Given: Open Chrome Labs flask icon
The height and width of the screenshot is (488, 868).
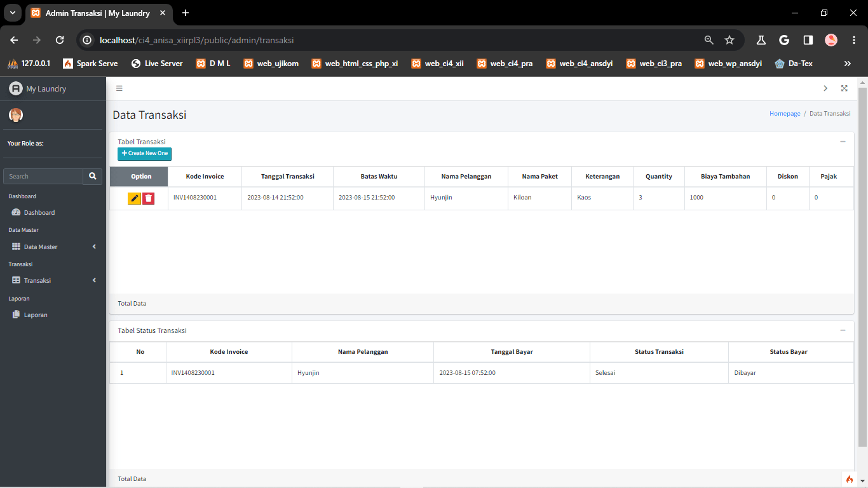Looking at the screenshot, I should 761,40.
